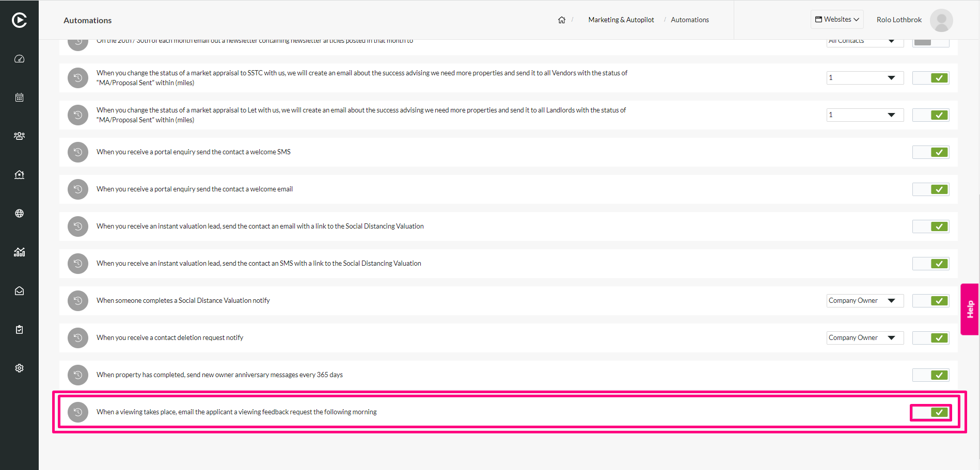Click text about new owner anniversary messages every 365 days

tap(219, 375)
